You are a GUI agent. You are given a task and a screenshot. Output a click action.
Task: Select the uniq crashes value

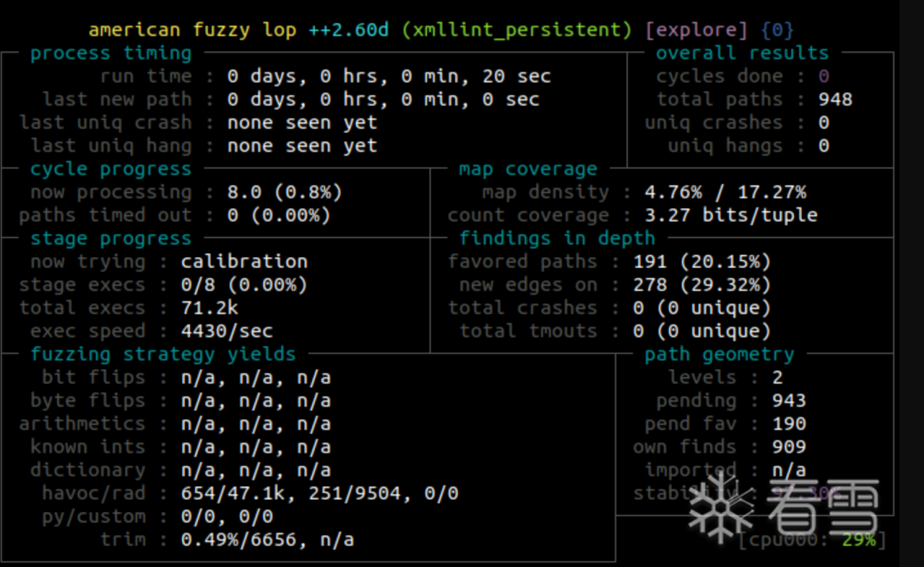(x=824, y=122)
